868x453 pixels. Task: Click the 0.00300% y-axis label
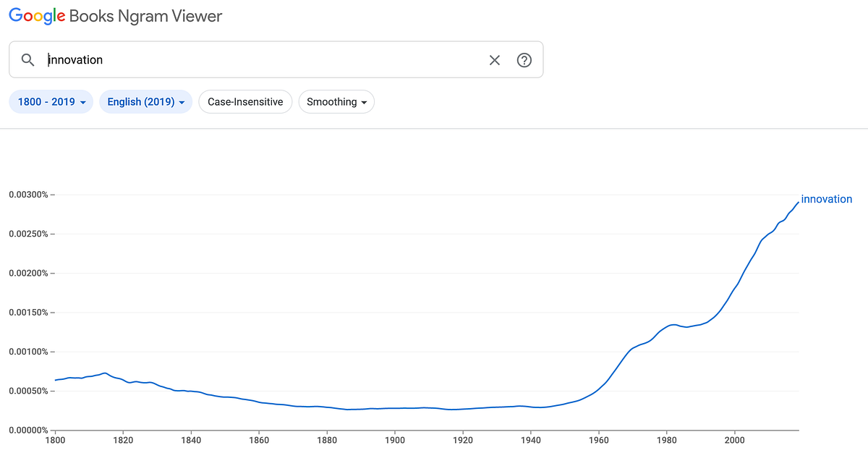27,195
